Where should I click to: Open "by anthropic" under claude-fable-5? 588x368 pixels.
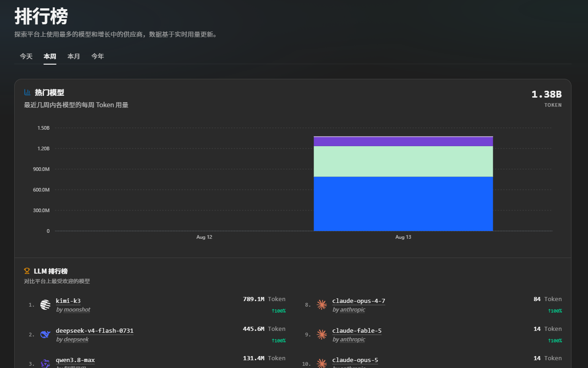349,340
